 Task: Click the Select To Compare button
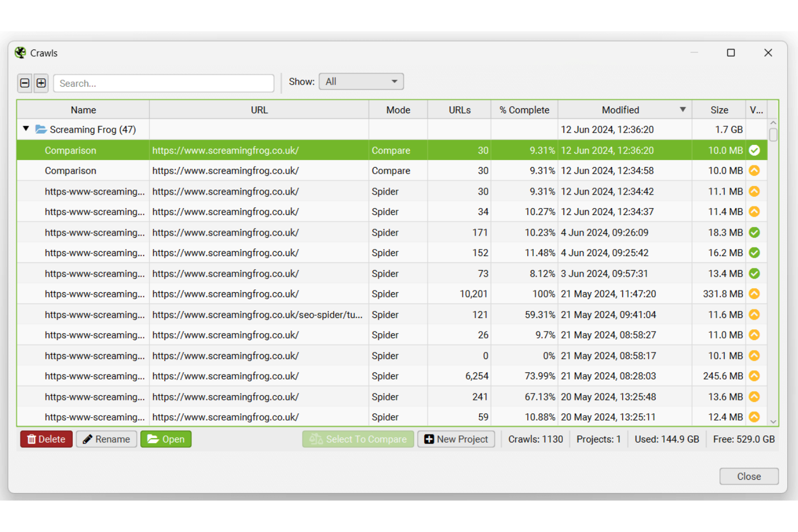click(358, 439)
